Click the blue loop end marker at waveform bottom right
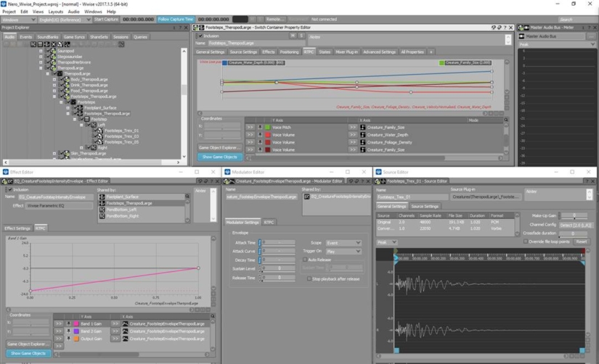The width and height of the screenshot is (599, 364). (582, 350)
